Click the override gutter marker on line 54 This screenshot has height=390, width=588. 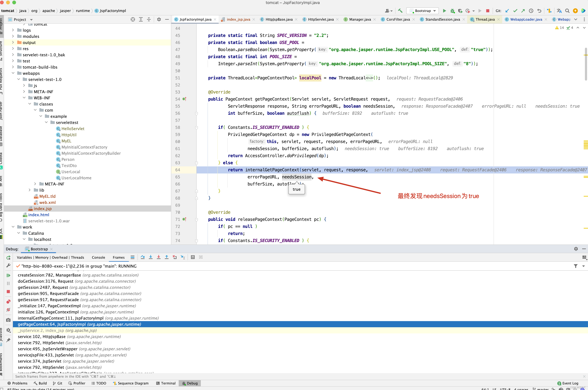185,99
